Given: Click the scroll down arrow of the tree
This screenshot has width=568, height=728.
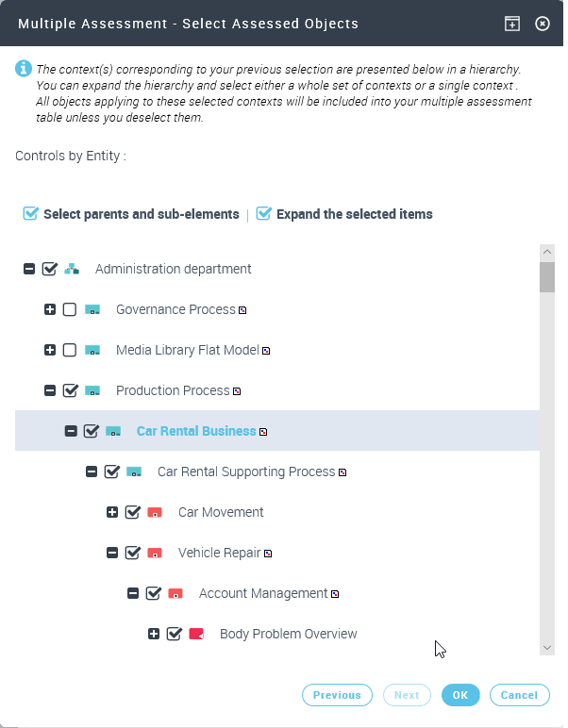Looking at the screenshot, I should pyautogui.click(x=547, y=648).
